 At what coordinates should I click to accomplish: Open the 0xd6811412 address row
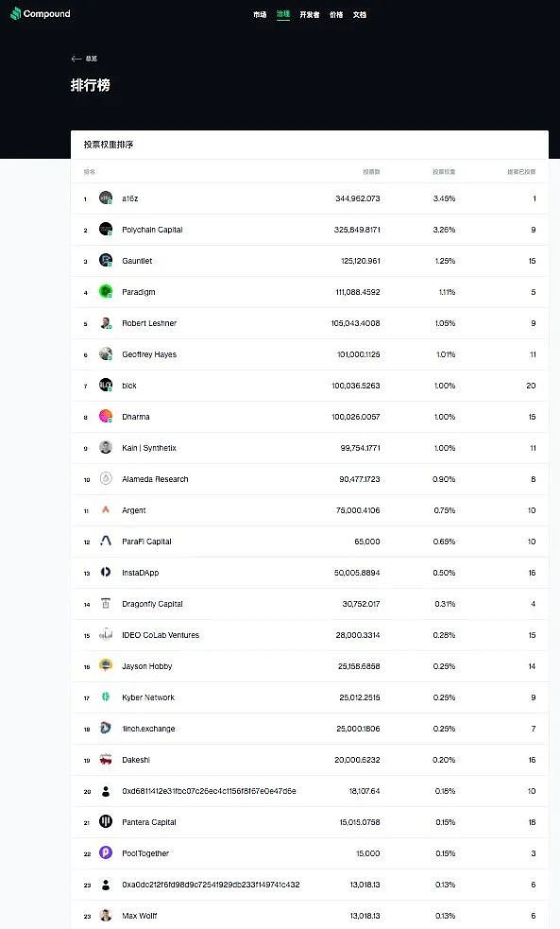click(310, 791)
